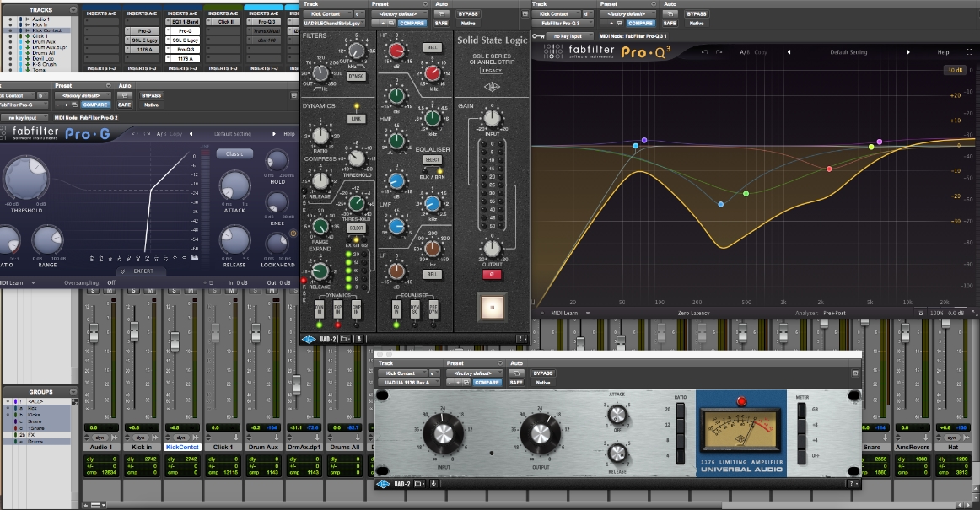The height and width of the screenshot is (510, 980).
Task: Open the Pro-Q 3 Default Setting preset menu
Action: point(848,52)
